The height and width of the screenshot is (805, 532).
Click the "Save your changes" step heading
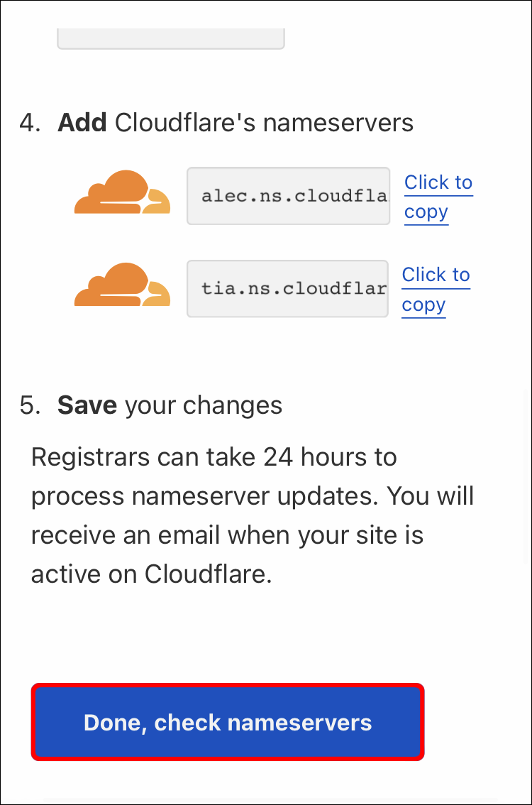pos(170,405)
